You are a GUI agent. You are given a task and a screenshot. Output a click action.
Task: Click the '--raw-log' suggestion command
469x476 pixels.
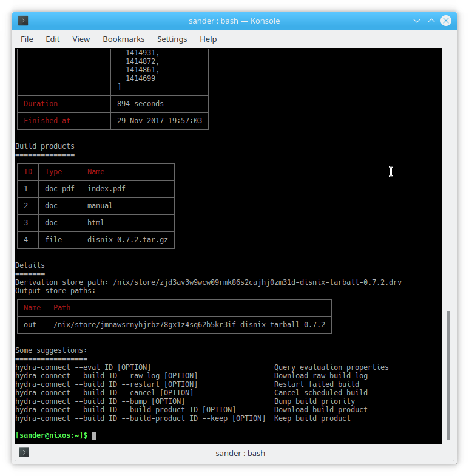point(107,376)
